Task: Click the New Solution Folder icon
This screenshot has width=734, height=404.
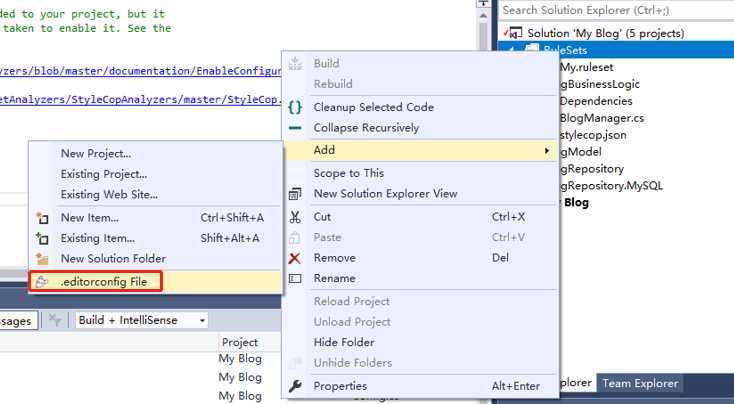Action: point(42,259)
